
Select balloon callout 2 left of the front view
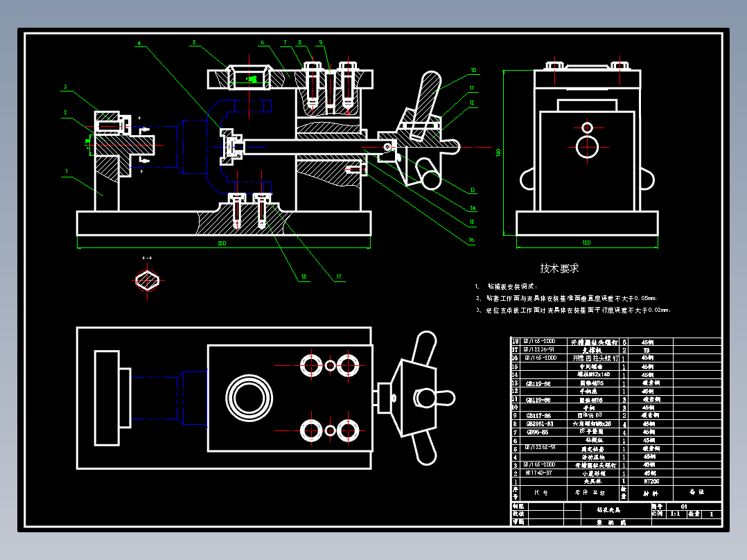(x=65, y=112)
